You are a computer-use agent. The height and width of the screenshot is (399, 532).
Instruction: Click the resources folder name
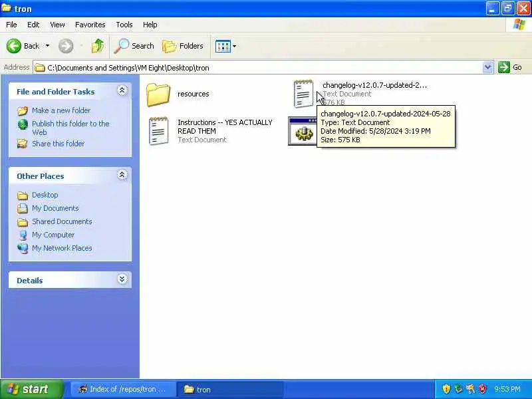coord(194,94)
